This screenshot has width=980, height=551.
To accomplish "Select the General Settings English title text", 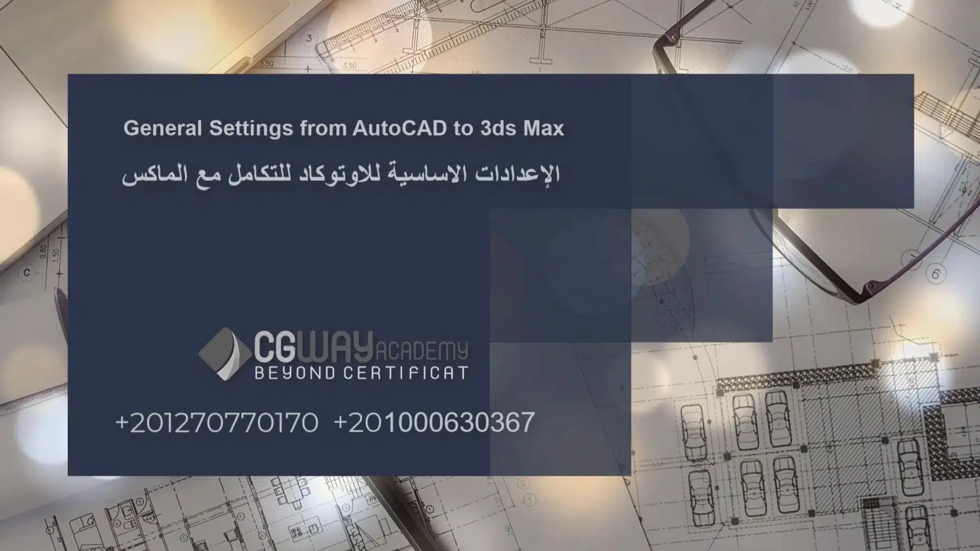I will (x=344, y=128).
